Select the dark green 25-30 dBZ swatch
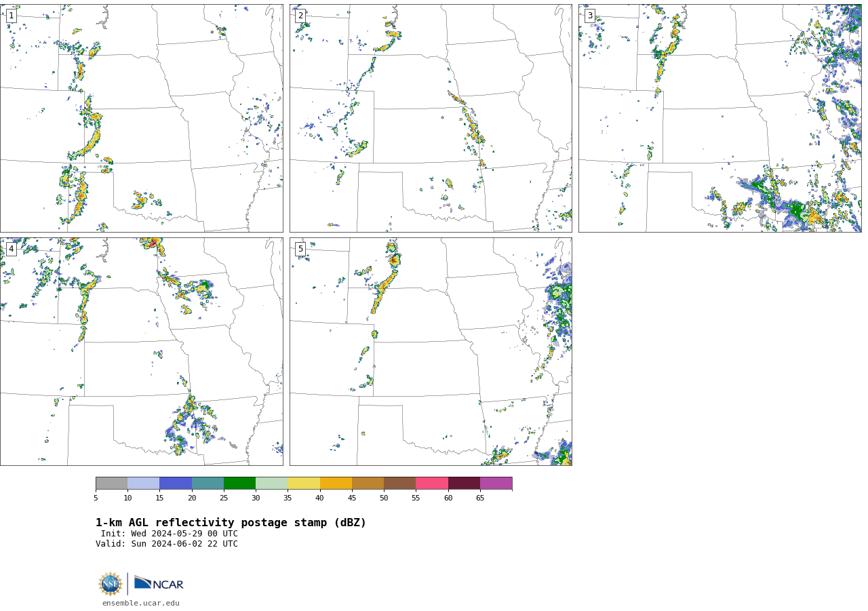This screenshot has height=611, width=868. pyautogui.click(x=239, y=483)
